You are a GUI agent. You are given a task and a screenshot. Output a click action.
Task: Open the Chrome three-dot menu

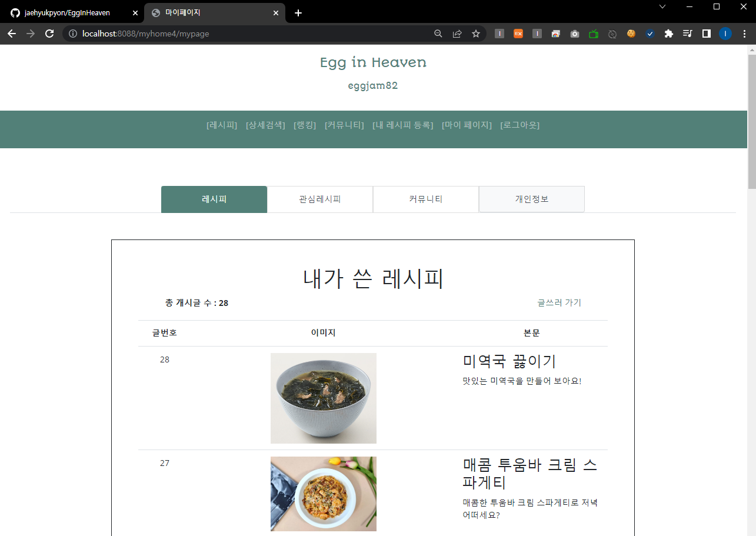pyautogui.click(x=745, y=34)
